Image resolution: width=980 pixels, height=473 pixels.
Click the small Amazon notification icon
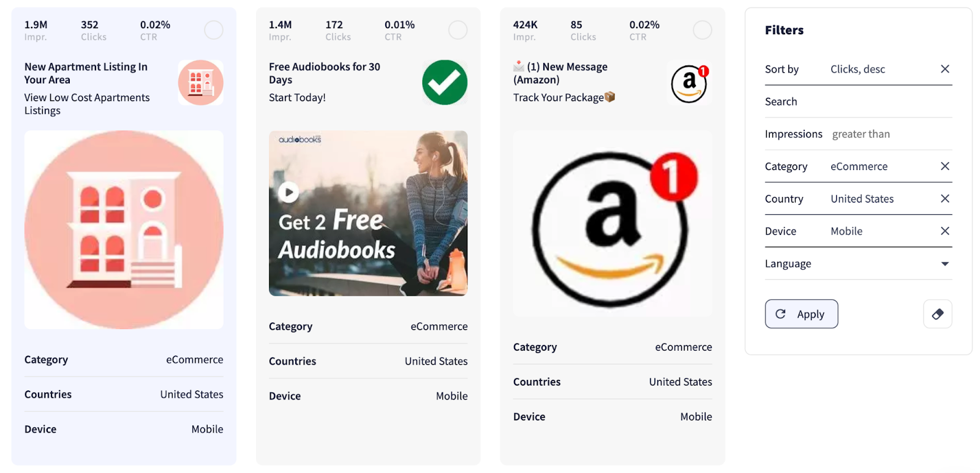click(x=689, y=83)
